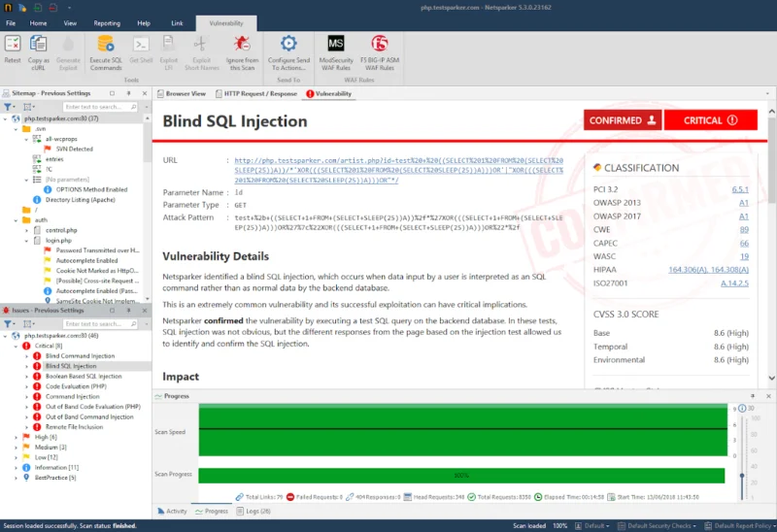Click the Generate Exploit icon
777x532 pixels.
68,44
